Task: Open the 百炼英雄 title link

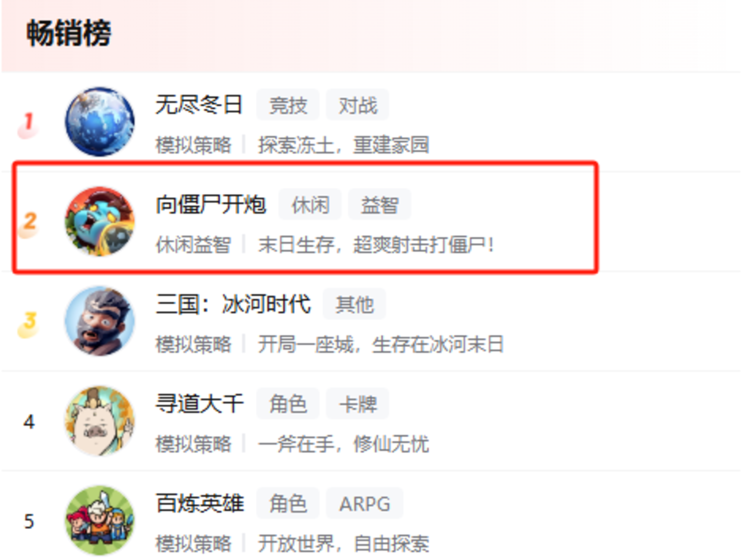Action: click(199, 503)
